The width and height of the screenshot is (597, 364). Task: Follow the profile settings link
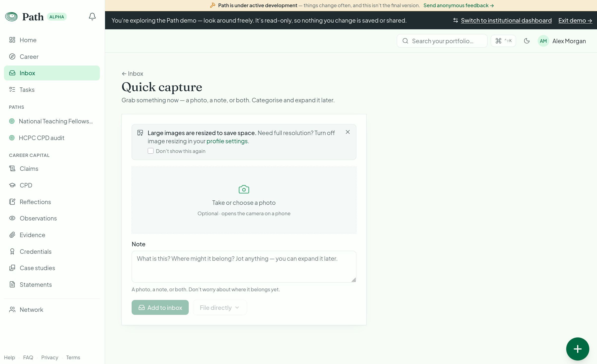[x=227, y=141]
